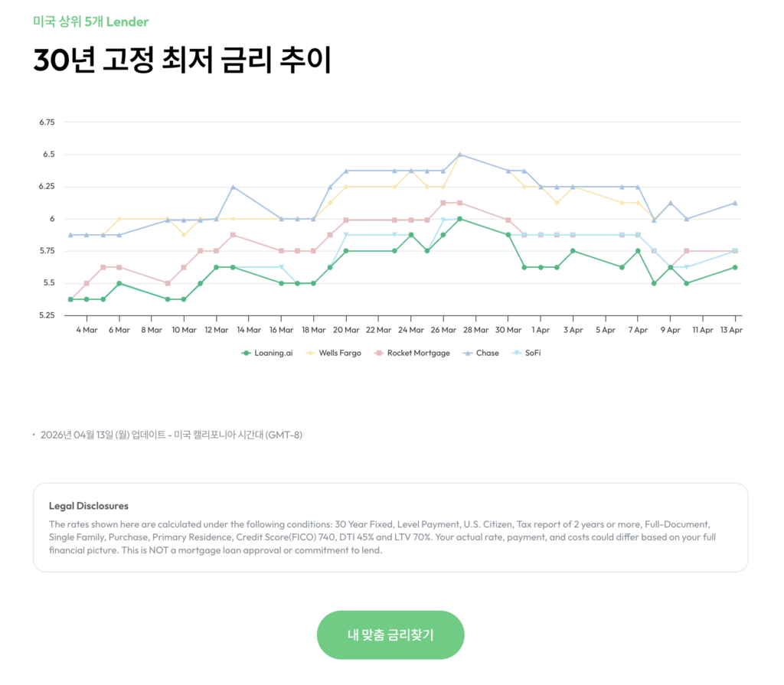Click the Rocket Mortgage point above 26 Mar

[444, 201]
